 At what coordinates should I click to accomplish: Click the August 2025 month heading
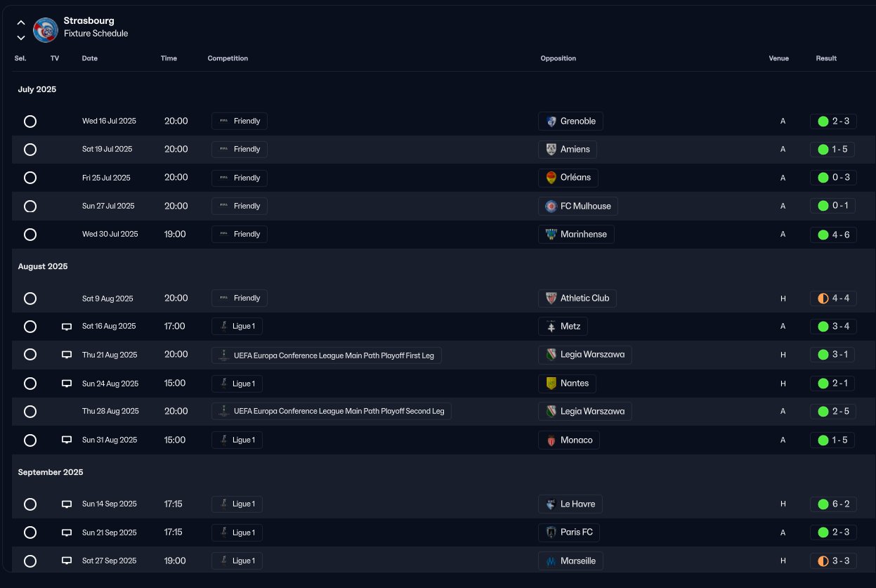[x=43, y=267]
